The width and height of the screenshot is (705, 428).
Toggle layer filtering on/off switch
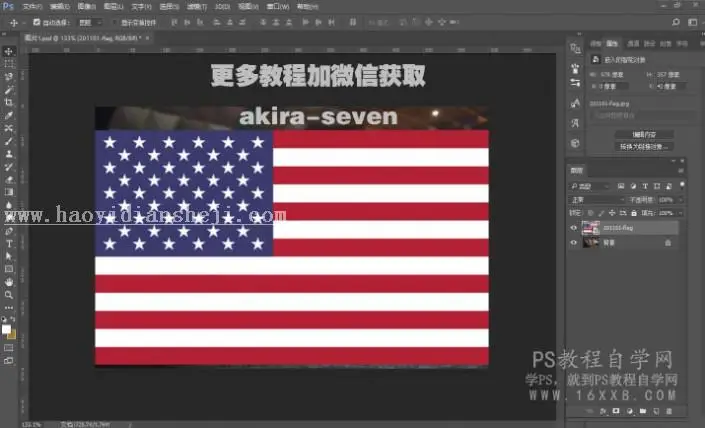(682, 185)
